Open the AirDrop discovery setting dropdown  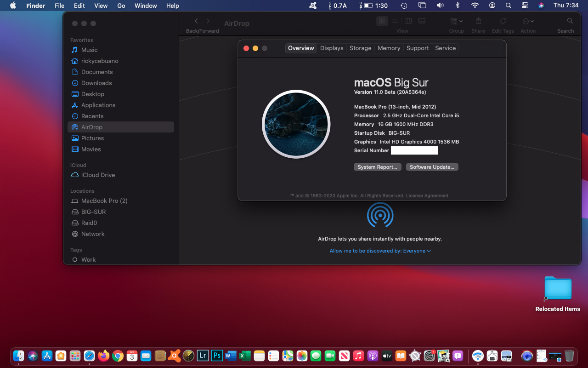click(x=380, y=251)
